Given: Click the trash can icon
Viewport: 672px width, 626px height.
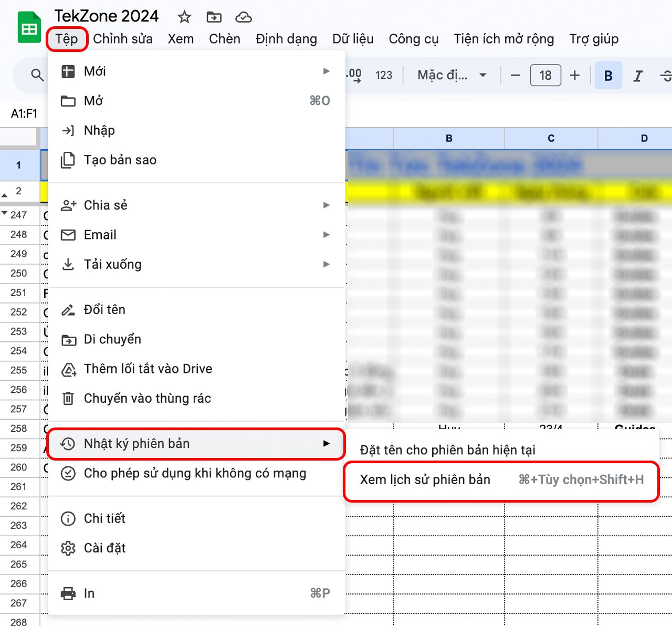Looking at the screenshot, I should tap(68, 399).
